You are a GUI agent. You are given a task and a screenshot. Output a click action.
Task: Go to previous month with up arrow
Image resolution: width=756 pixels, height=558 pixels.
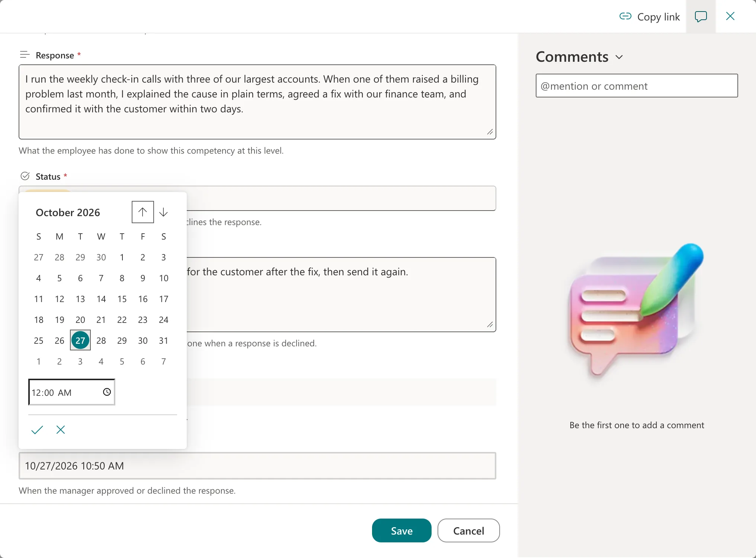pyautogui.click(x=142, y=212)
